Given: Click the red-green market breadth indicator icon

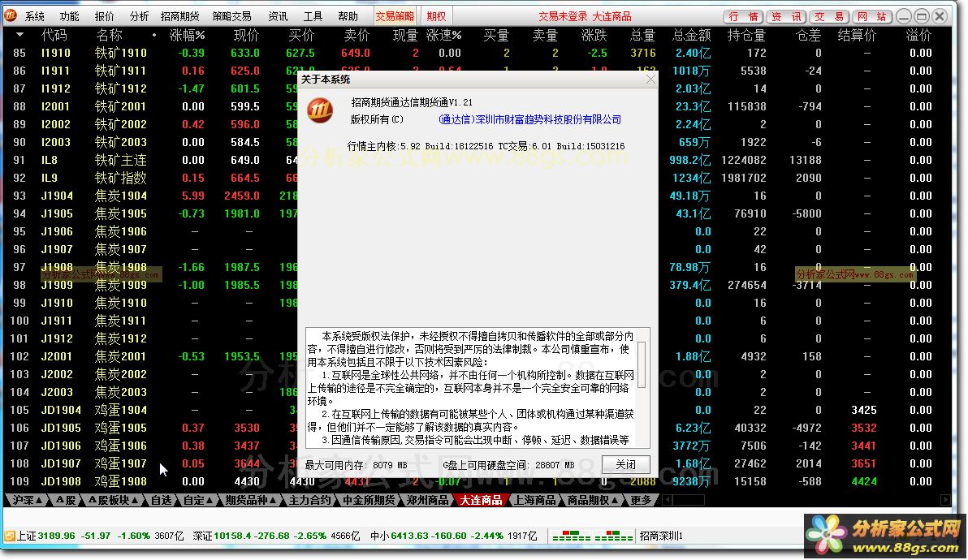Looking at the screenshot, I should [592, 536].
